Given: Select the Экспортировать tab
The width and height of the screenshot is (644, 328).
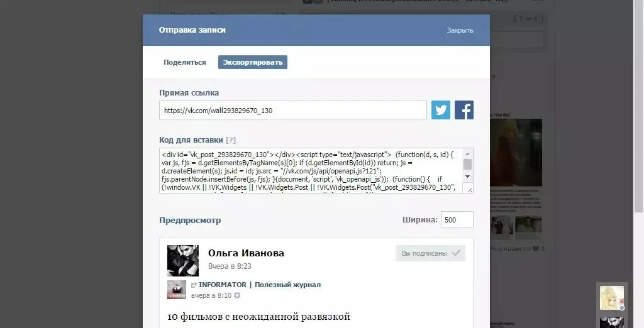Looking at the screenshot, I should [x=253, y=62].
